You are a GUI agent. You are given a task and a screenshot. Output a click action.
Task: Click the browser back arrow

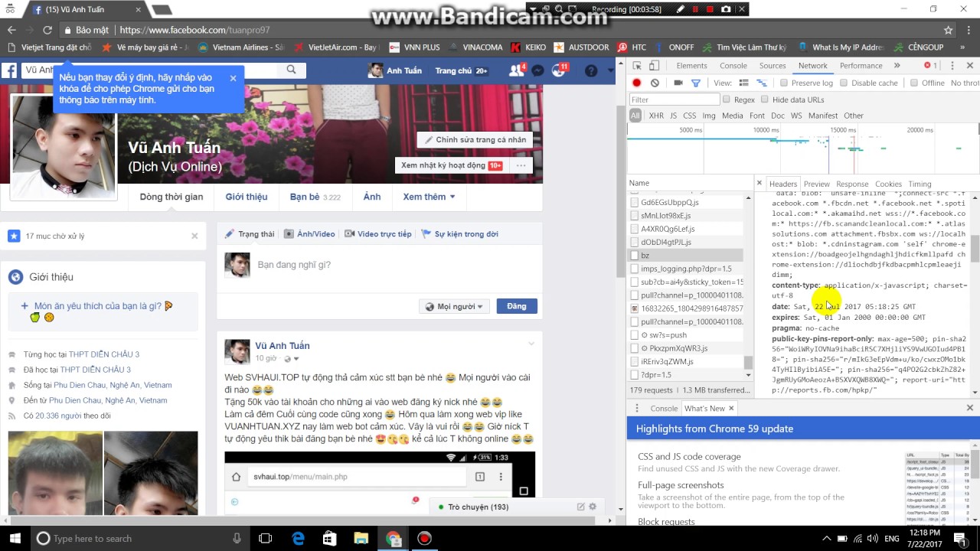[11, 30]
